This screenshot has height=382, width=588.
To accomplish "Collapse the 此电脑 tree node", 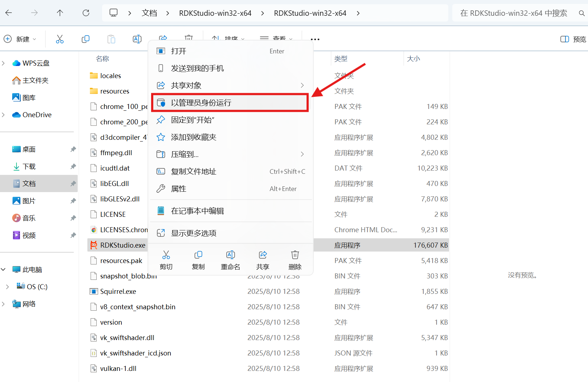I will click(3, 269).
